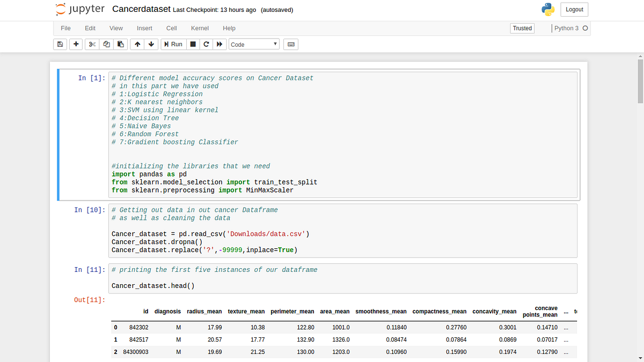644x362 pixels.
Task: Click the Jupyter logo to go home
Action: tap(79, 9)
